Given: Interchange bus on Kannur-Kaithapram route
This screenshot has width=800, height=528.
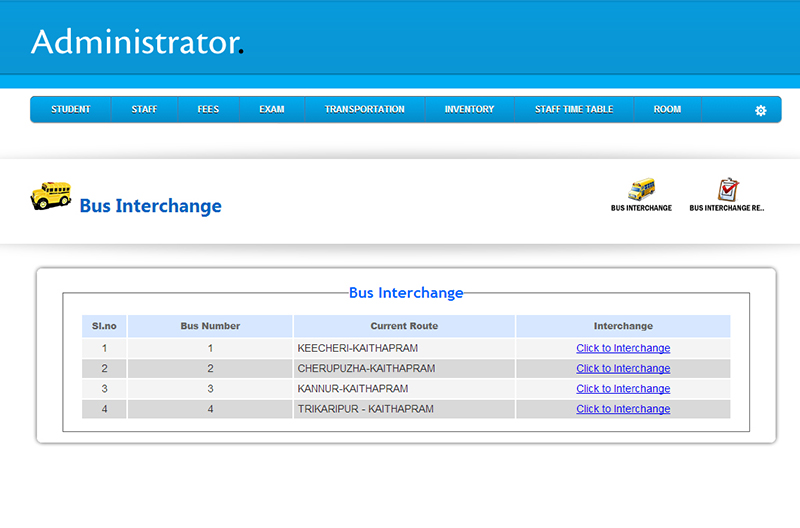Looking at the screenshot, I should pos(623,389).
